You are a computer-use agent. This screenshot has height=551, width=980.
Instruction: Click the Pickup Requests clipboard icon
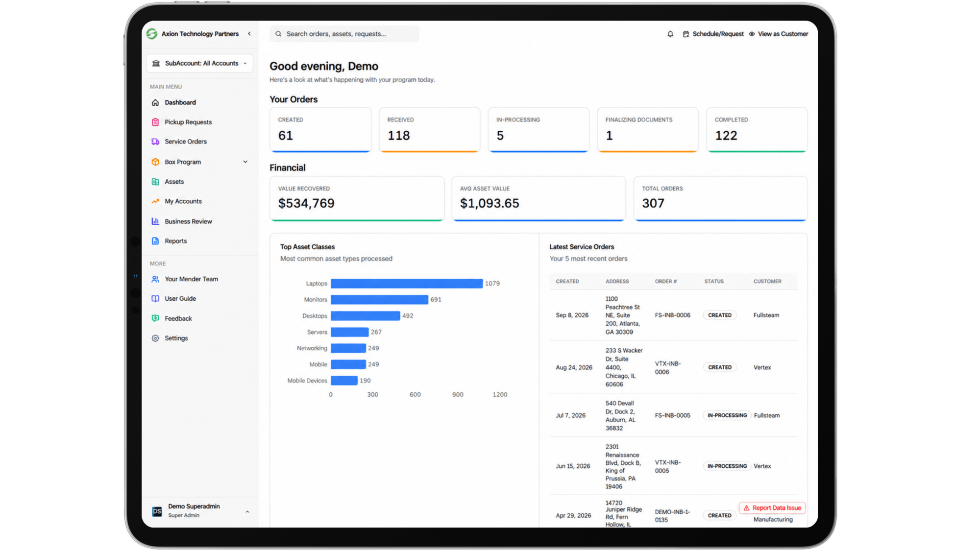pyautogui.click(x=155, y=122)
